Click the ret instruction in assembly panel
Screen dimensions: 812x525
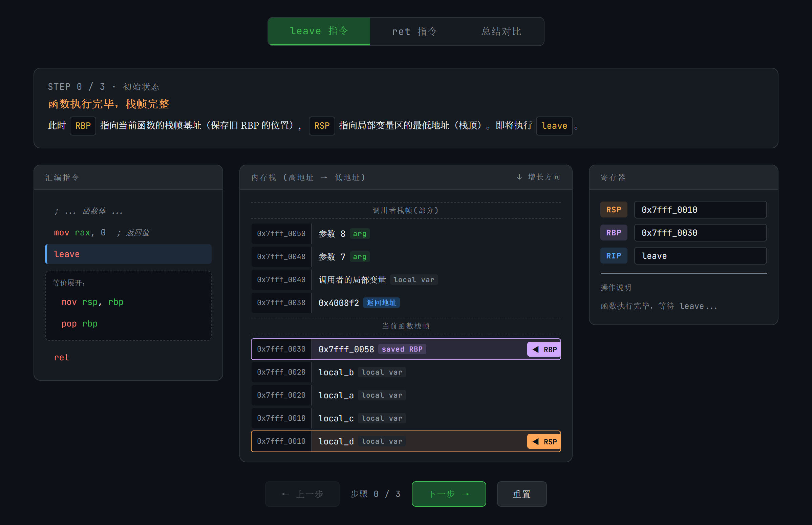click(62, 358)
